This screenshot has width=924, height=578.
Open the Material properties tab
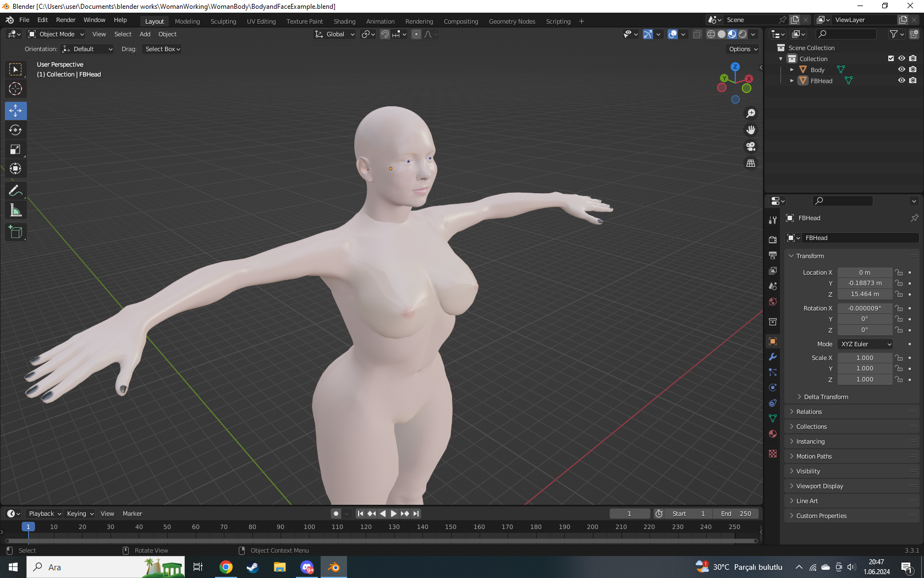(773, 434)
